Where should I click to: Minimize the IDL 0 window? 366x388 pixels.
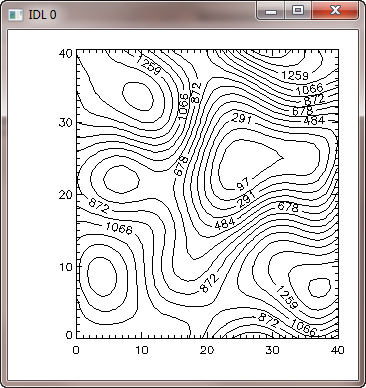point(271,11)
